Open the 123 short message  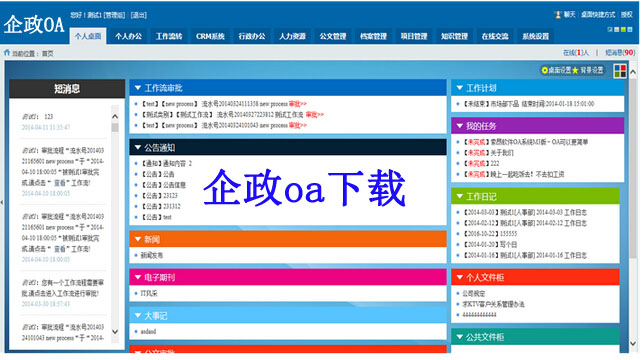(49, 116)
